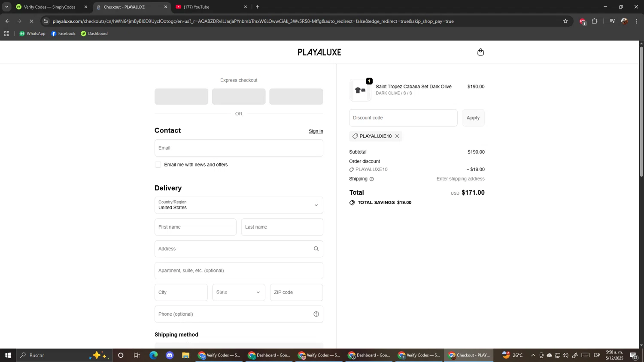Check Email me with news and offers
This screenshot has height=362, width=644.
coord(158,165)
